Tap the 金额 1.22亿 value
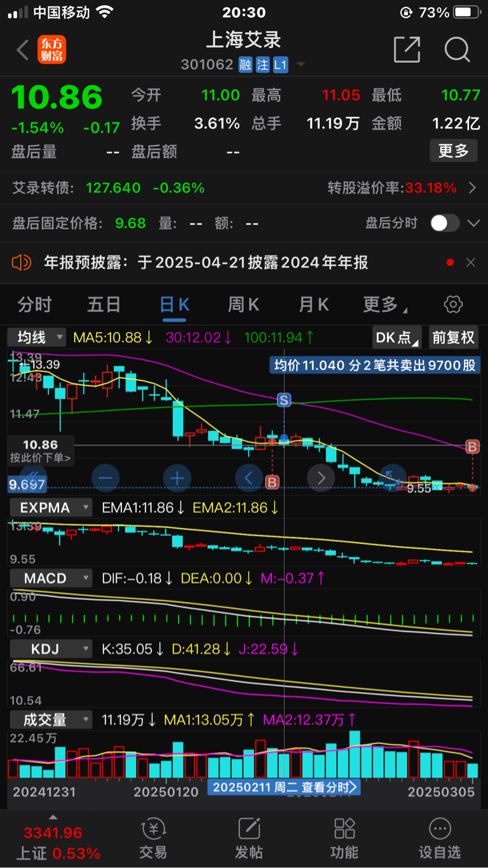Viewport: 488px width, 868px height. 456,123
